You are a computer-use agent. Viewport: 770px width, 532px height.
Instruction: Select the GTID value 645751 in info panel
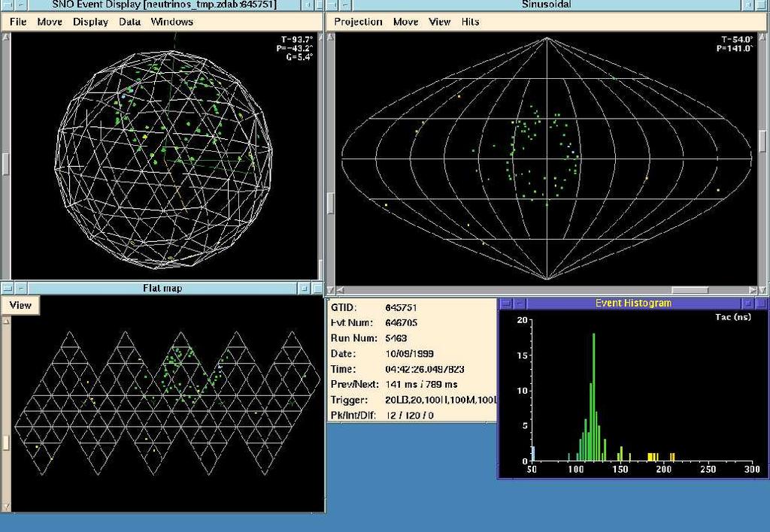click(401, 308)
